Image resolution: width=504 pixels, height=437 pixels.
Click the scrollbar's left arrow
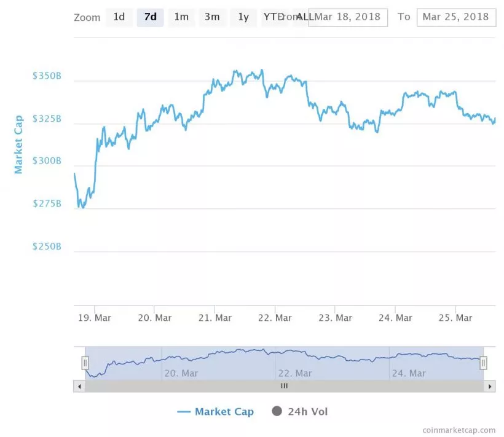(79, 387)
